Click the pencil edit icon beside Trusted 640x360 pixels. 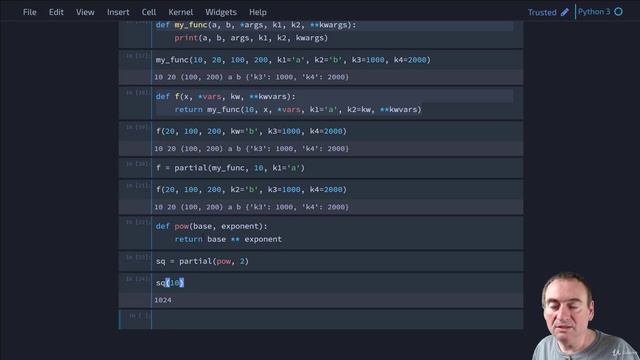565,12
